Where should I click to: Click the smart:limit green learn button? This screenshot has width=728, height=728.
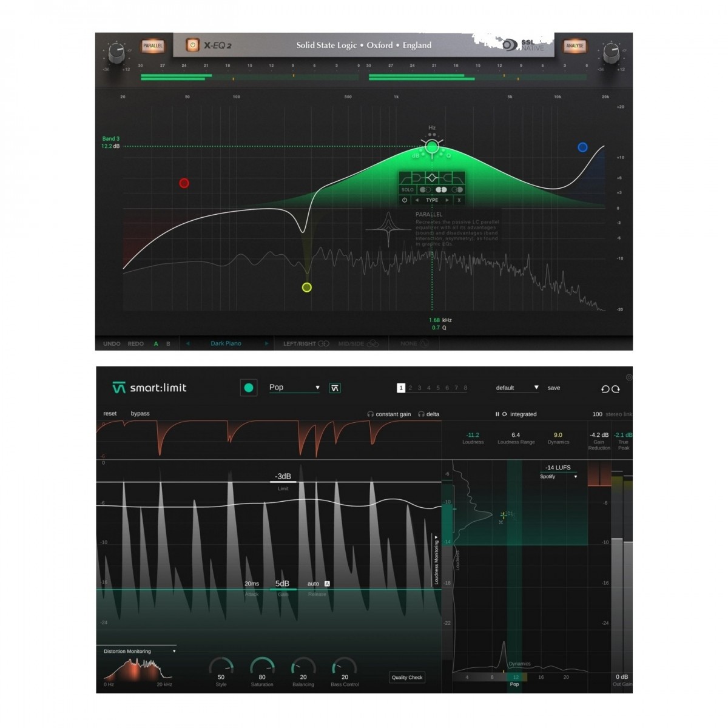248,388
